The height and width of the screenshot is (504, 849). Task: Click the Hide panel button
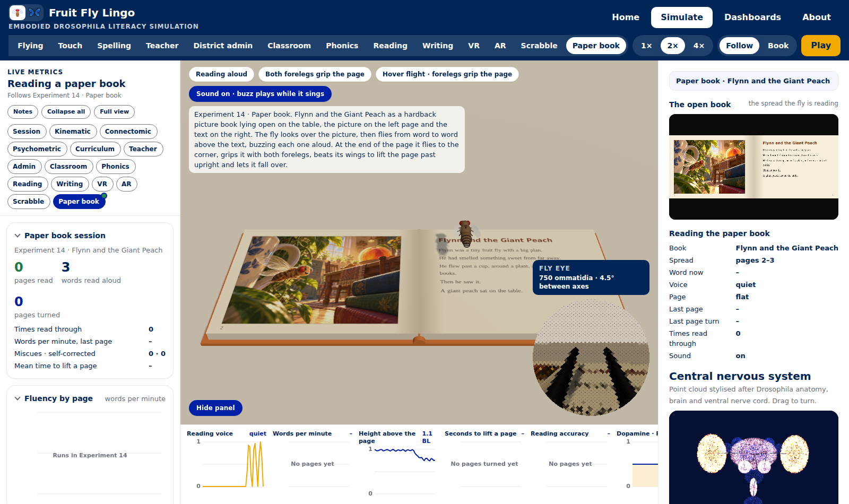[215, 408]
